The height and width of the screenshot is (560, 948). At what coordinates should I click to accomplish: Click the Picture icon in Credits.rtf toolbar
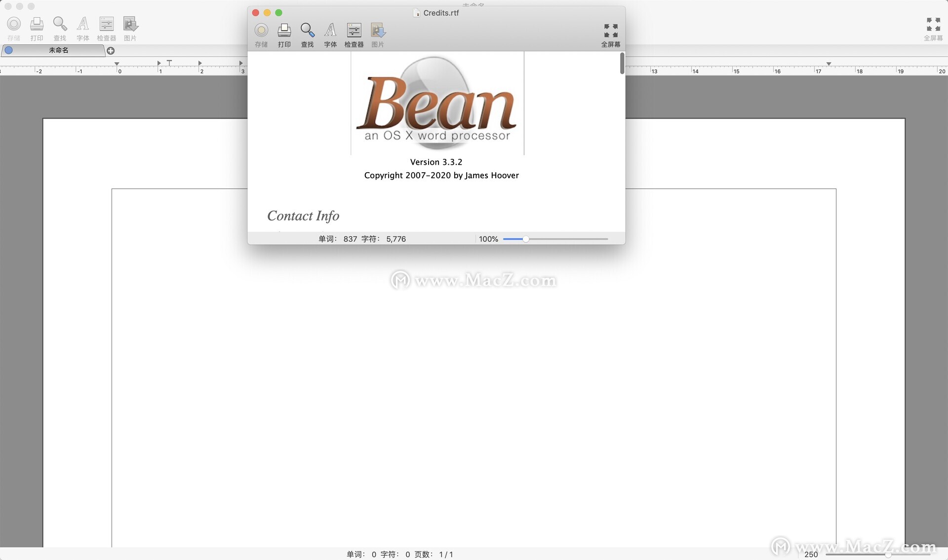pos(378,31)
